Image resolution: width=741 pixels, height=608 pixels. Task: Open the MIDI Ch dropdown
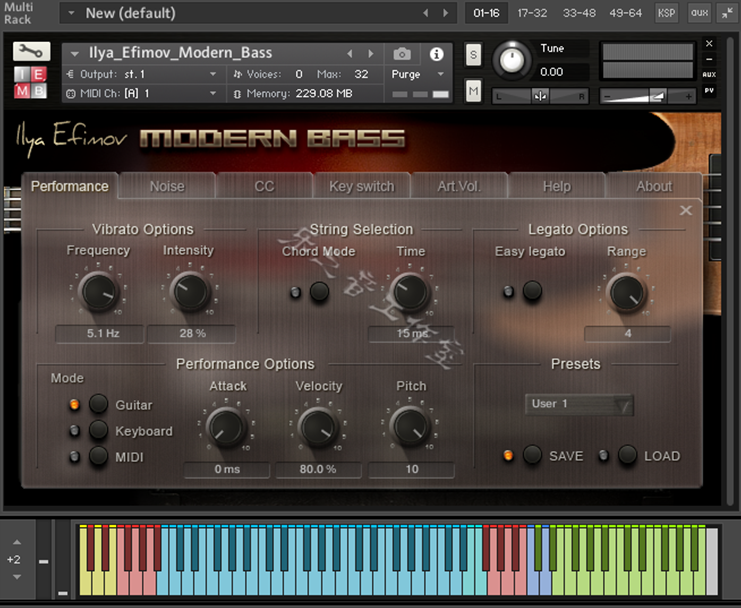(143, 94)
